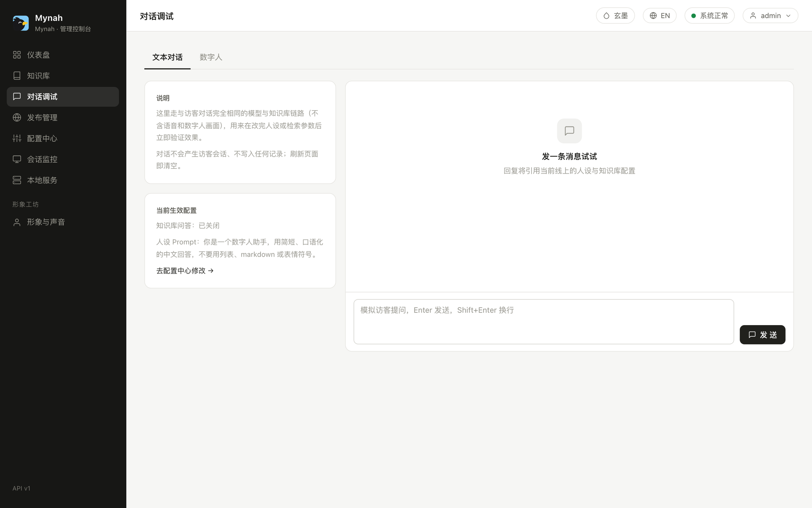Switch to the 数字人 tab
The image size is (812, 508).
tap(211, 57)
